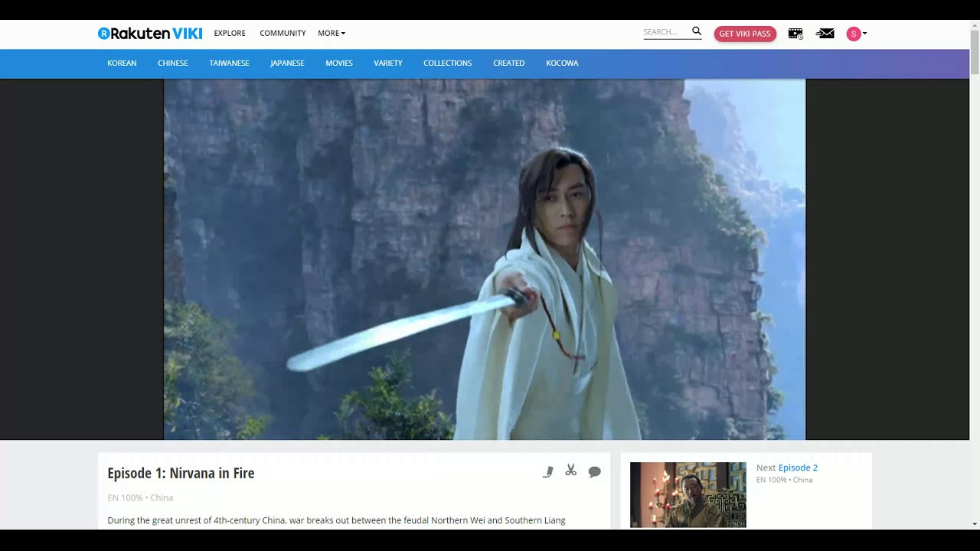
Task: Select the Korean category tab
Action: coord(122,64)
